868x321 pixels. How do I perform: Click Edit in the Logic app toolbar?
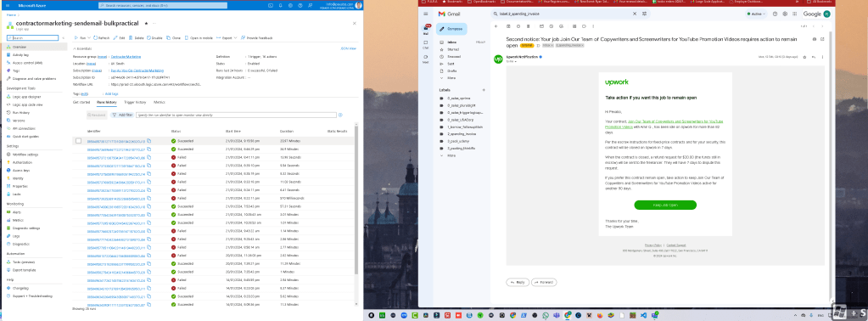119,37
